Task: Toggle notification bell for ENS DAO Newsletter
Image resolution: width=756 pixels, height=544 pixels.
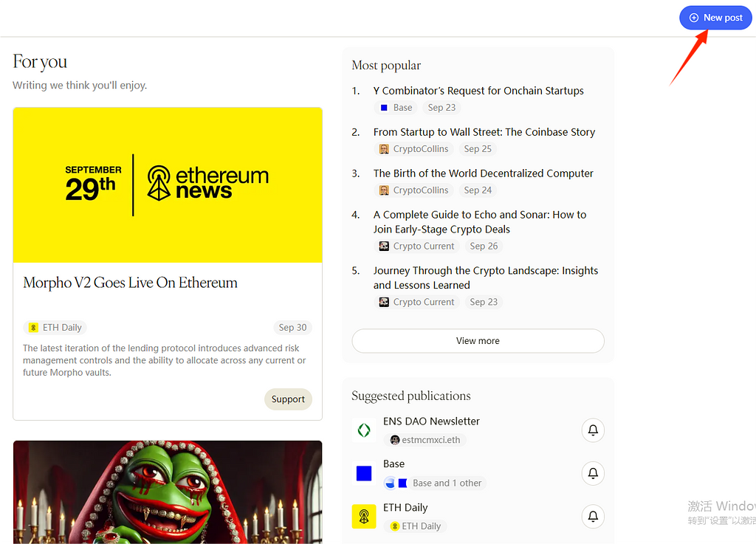Action: coord(593,430)
